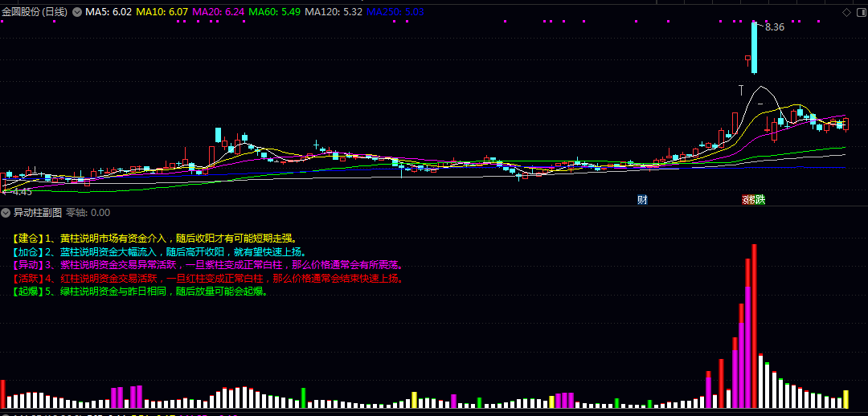This screenshot has width=868, height=416.
Task: Click the last yellow volume bar on the right
Action: coord(845,399)
